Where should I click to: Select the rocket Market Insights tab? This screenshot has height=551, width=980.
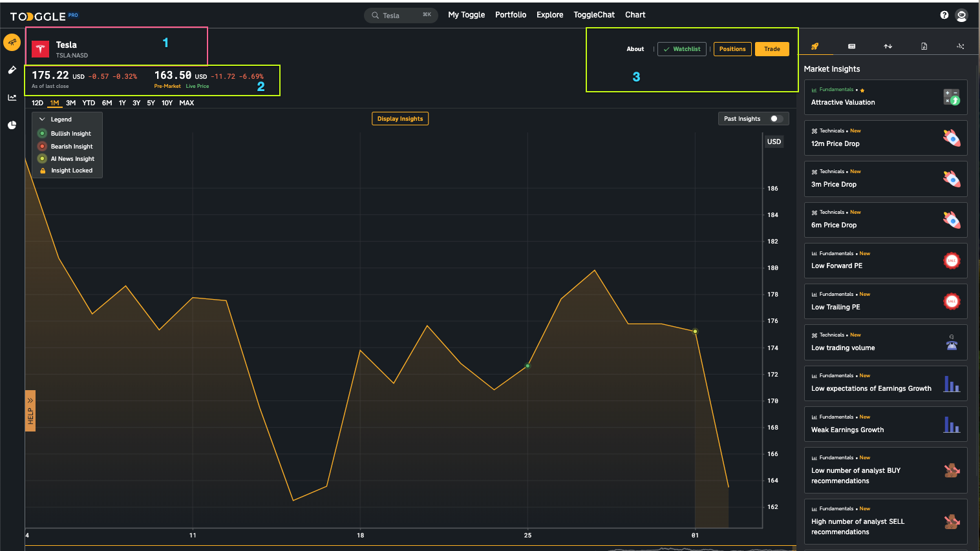[815, 46]
